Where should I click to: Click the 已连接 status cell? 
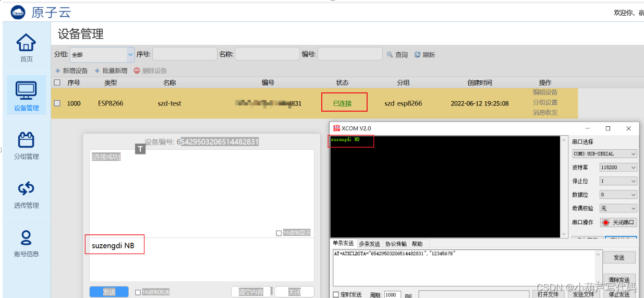pyautogui.click(x=343, y=103)
